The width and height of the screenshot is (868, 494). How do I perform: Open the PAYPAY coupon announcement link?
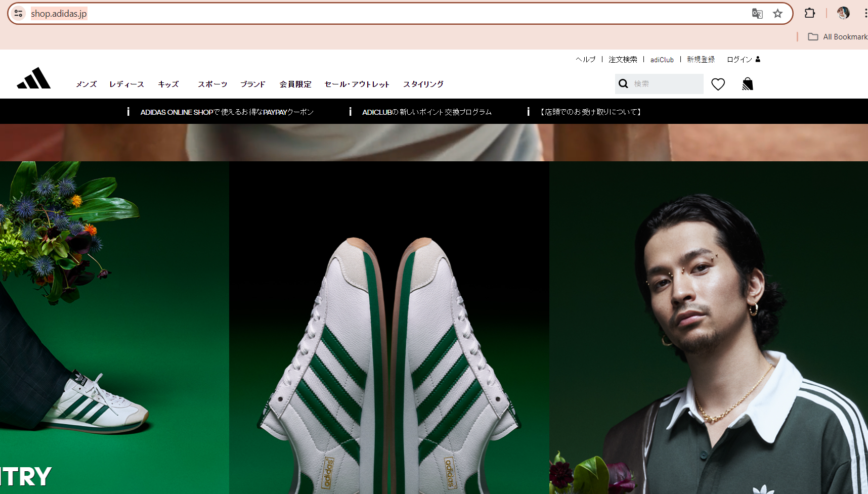tap(227, 112)
